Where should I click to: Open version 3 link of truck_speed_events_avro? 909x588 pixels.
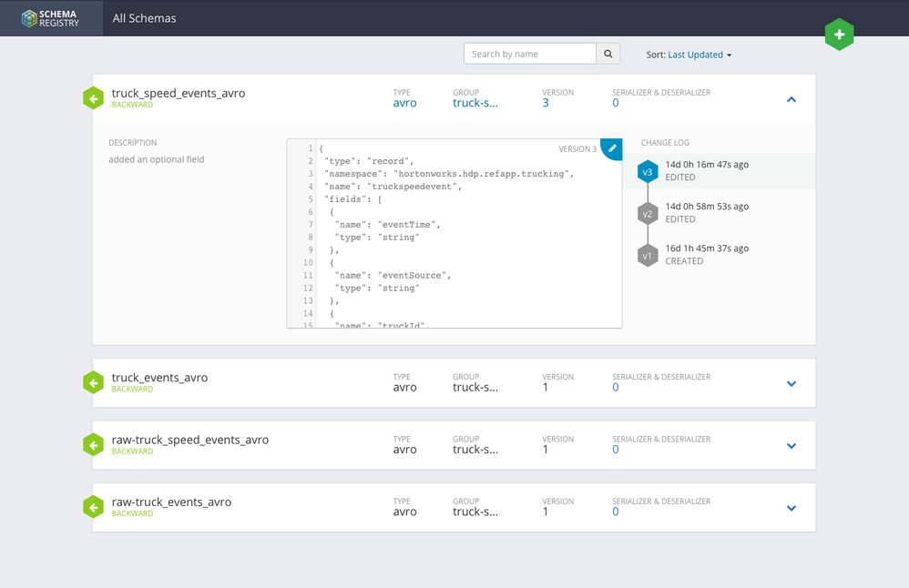click(x=546, y=103)
